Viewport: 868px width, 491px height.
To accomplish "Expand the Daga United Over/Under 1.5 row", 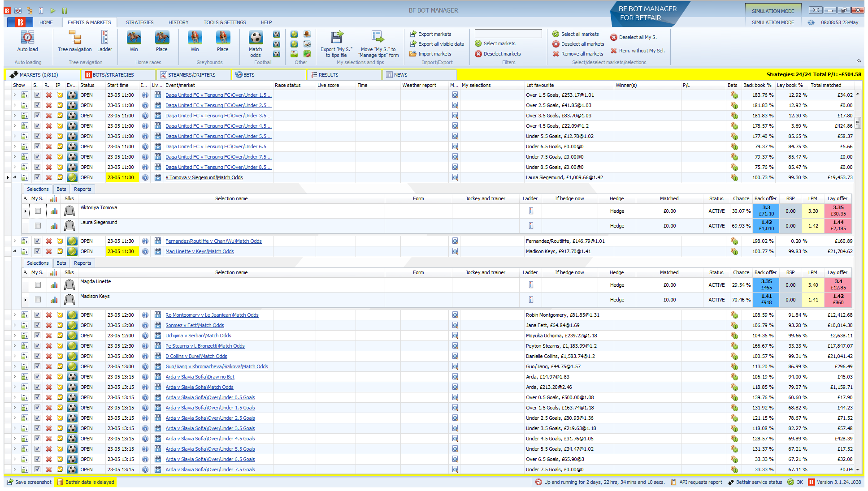I will pyautogui.click(x=14, y=95).
